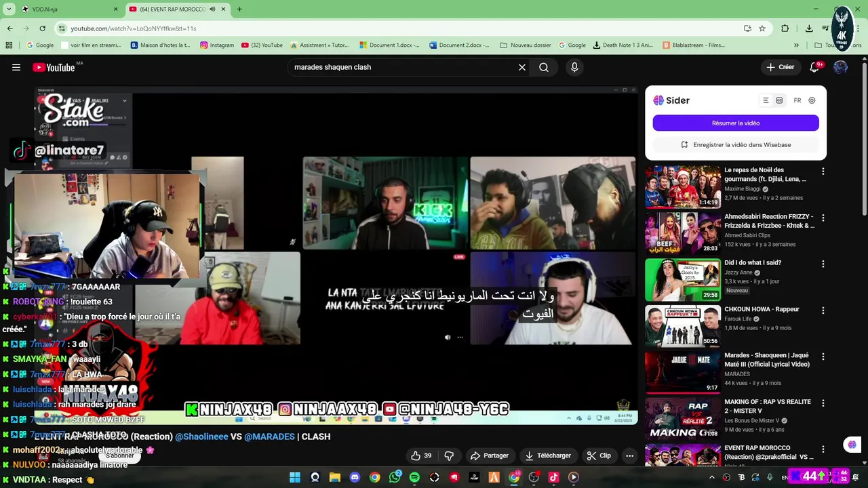The width and height of the screenshot is (868, 488).
Task: Open options for MAKING OF RAP VS REALITE
Action: pos(823,403)
